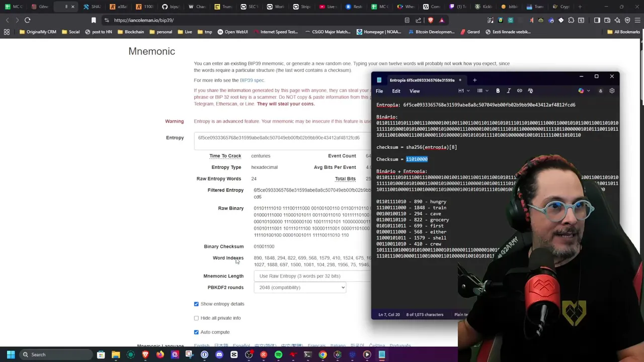
Task: Click the Time To Crack value centuries
Action: 261,156
